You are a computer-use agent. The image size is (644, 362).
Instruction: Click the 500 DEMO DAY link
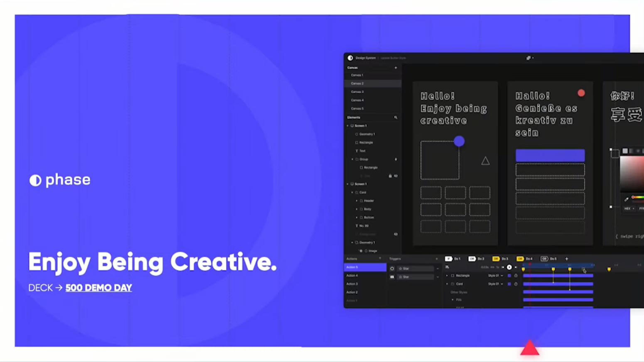point(99,288)
